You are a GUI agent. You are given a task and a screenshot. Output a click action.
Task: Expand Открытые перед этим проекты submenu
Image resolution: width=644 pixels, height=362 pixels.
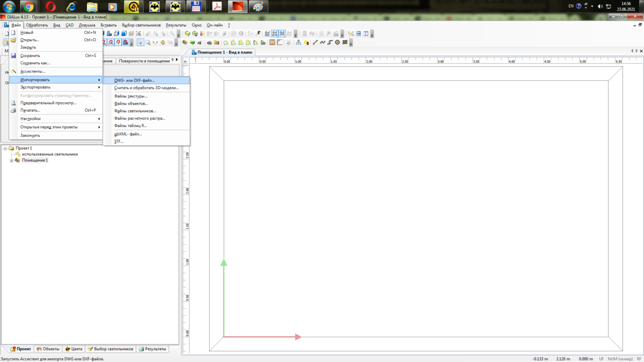click(56, 127)
